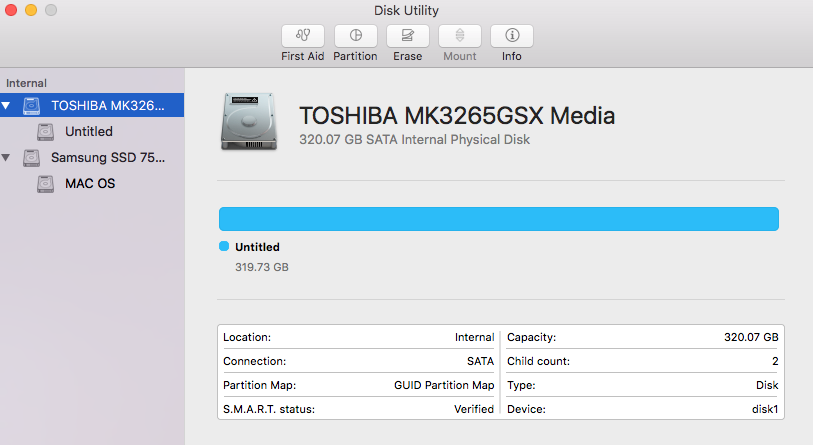Open the Info toolbar button

[x=511, y=36]
